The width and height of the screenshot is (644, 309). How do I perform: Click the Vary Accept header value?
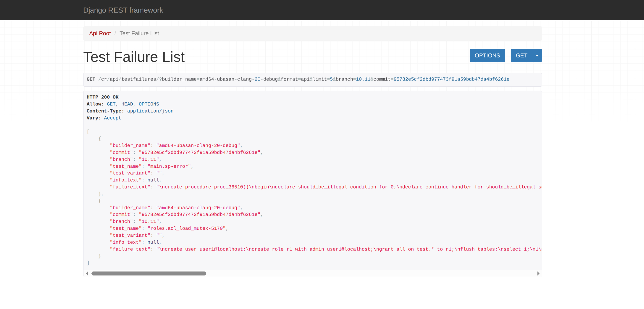coord(112,118)
